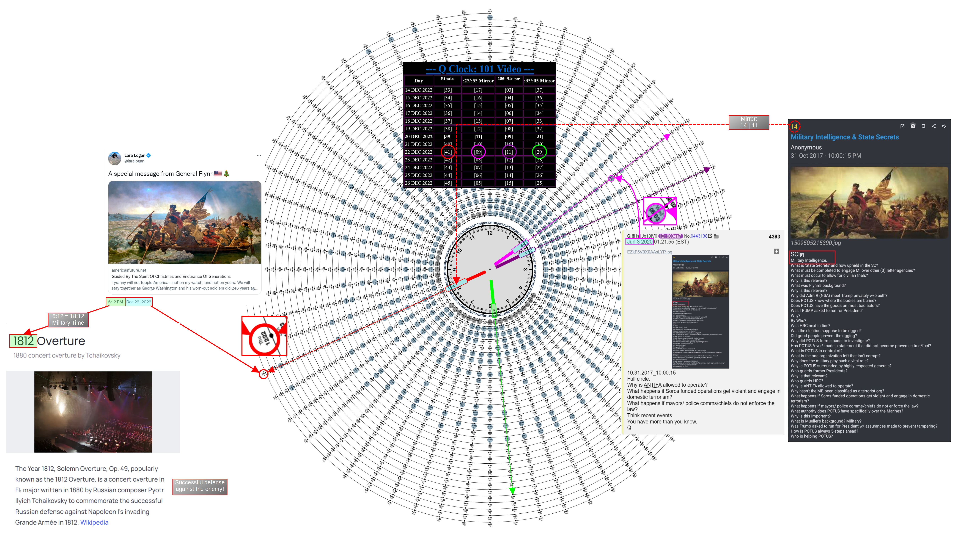
Task: Click the 'Mirror: 14 | 41' label
Action: click(x=749, y=122)
